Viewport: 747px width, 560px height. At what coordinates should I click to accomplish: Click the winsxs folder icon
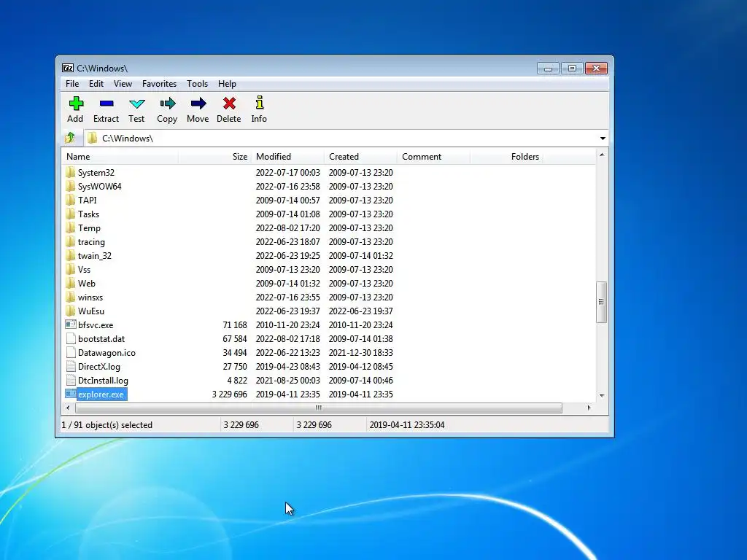71,297
